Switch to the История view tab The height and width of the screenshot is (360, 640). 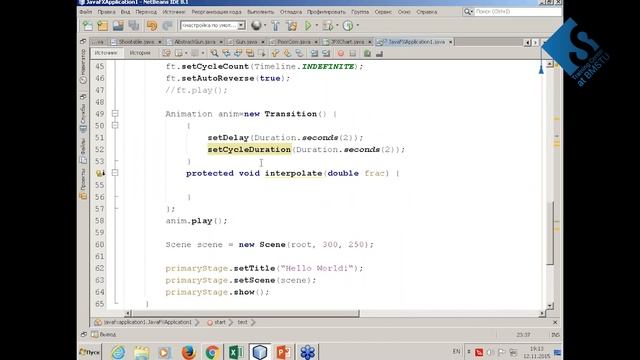coord(140,53)
